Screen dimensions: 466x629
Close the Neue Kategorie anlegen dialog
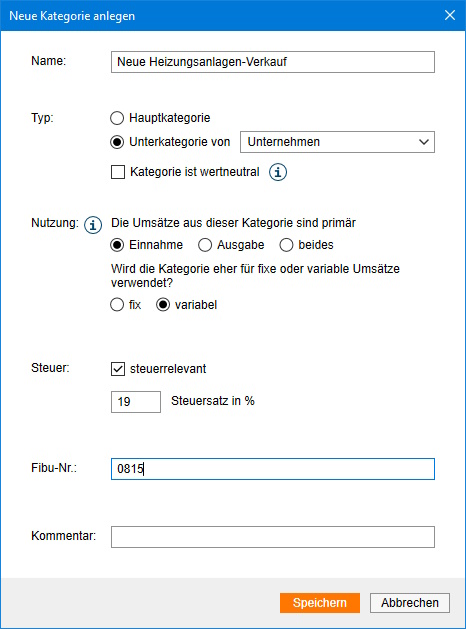450,15
